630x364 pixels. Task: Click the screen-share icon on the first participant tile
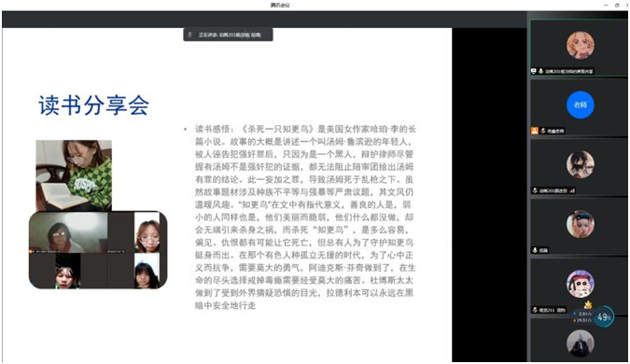coord(534,71)
